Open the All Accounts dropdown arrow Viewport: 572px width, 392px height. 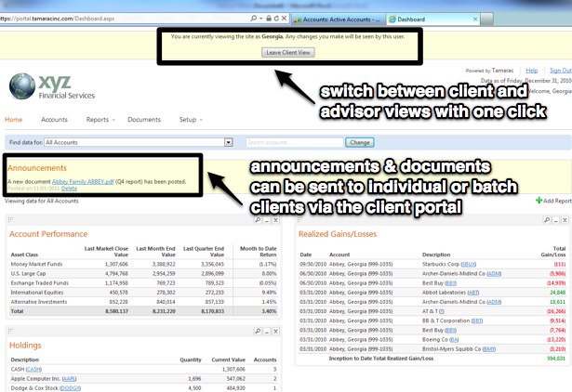click(x=229, y=142)
